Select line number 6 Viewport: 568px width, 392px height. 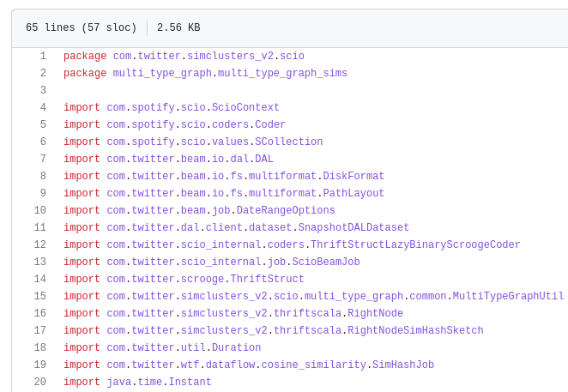(43, 142)
